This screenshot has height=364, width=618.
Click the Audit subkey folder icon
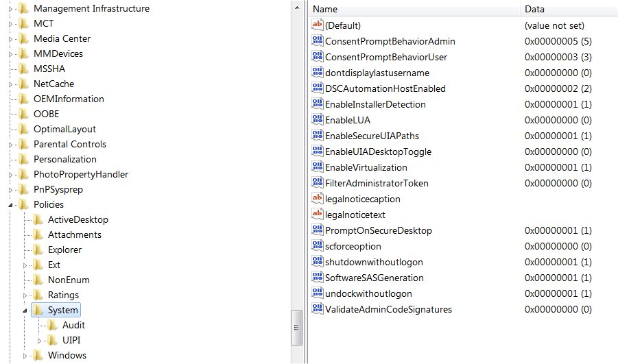click(53, 325)
